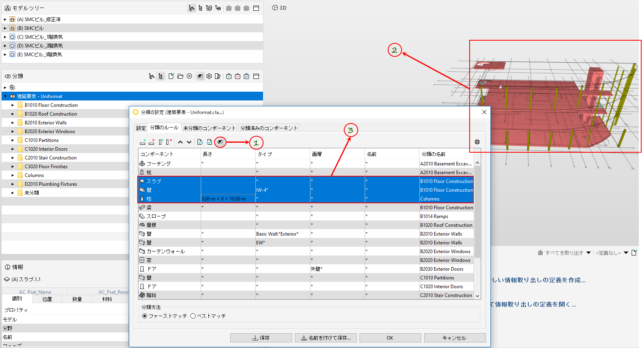Screen dimensions: 644x348
Task: Toggle eye visualization in classification panel
Action: tap(200, 76)
